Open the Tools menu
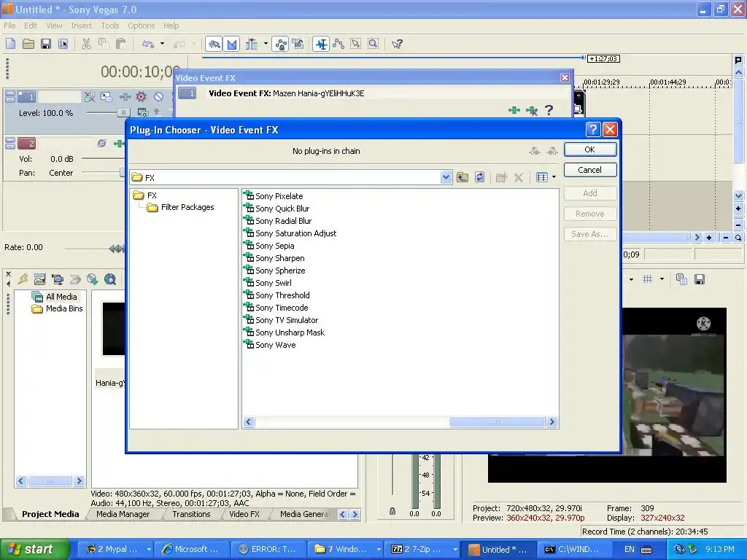 pyautogui.click(x=109, y=26)
